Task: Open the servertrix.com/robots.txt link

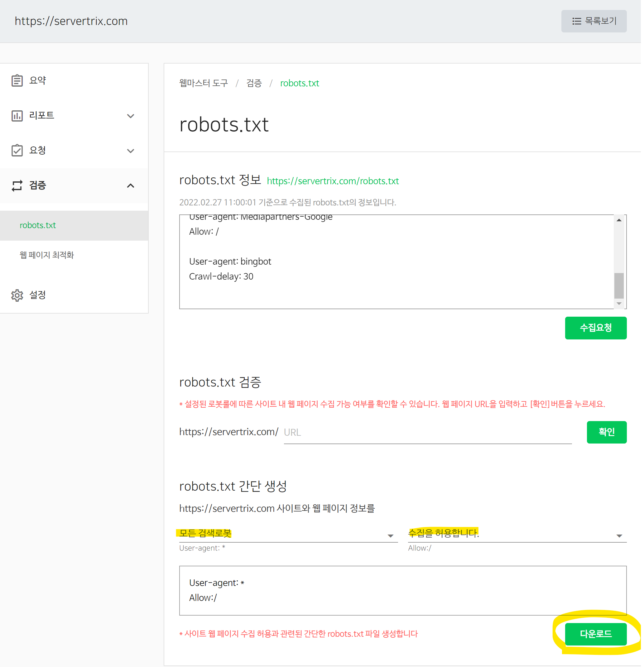Action: click(x=333, y=181)
